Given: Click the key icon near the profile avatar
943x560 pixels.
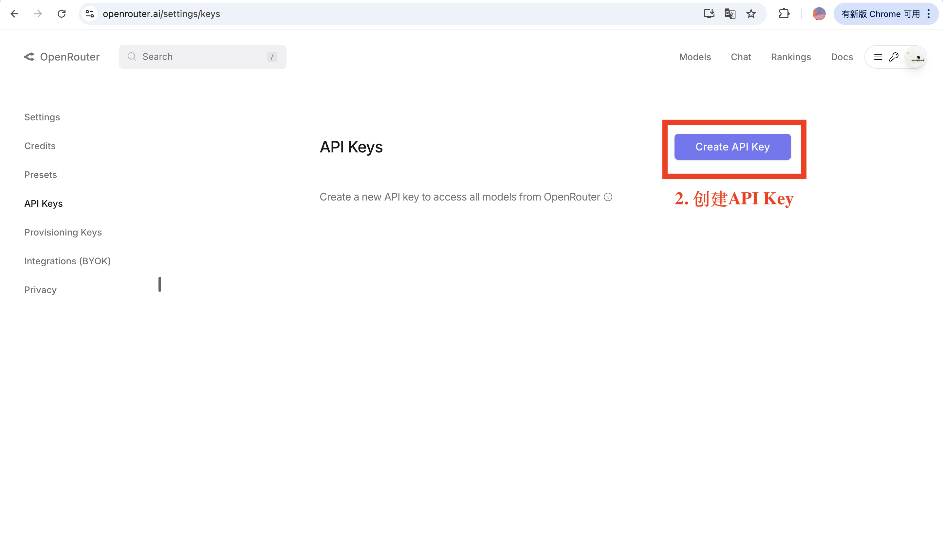Looking at the screenshot, I should click(894, 57).
